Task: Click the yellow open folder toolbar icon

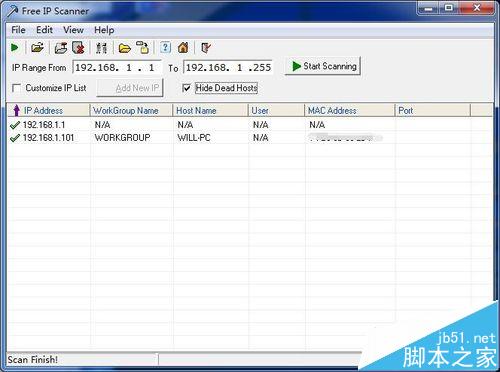Action: 125,48
